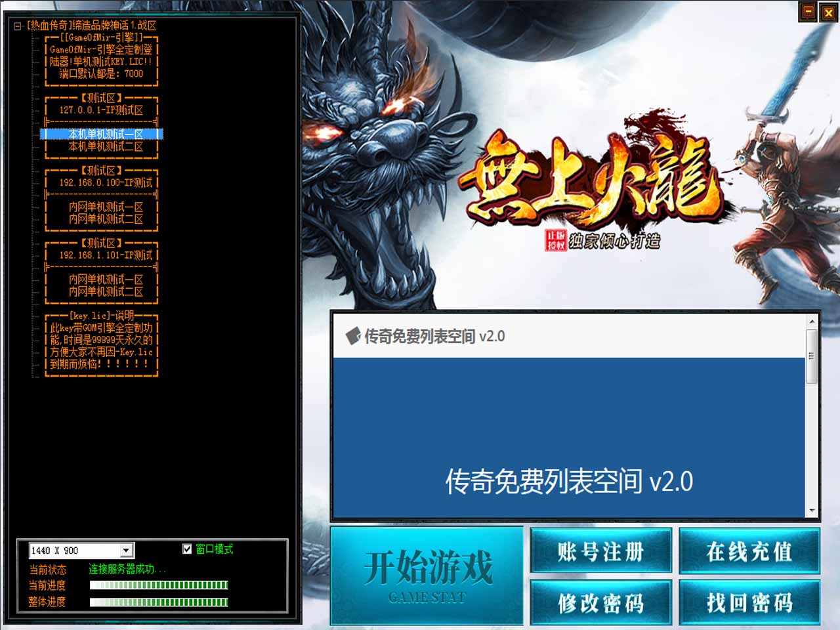Image resolution: width=840 pixels, height=630 pixels.
Task: Click the 当前进度 progress bar
Action: pos(159,585)
